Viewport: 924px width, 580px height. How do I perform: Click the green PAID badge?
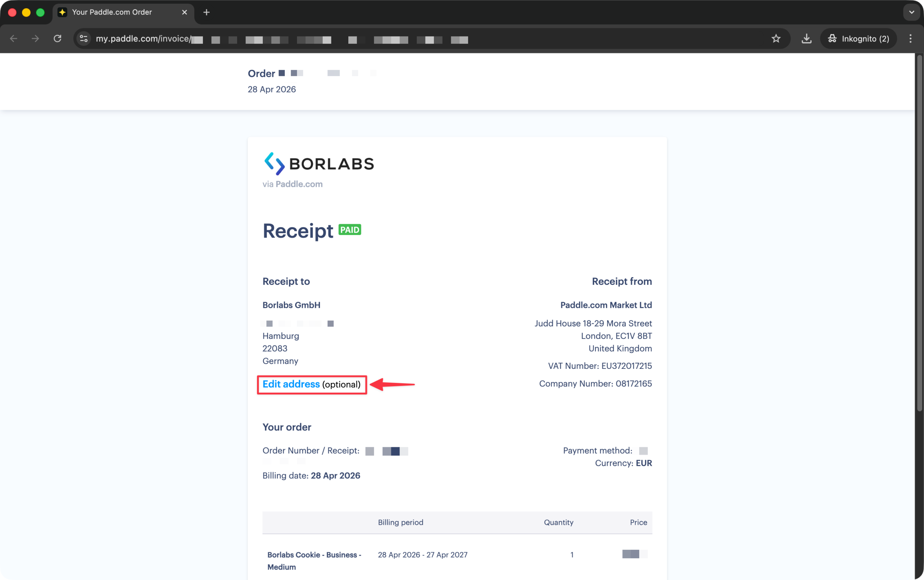350,230
